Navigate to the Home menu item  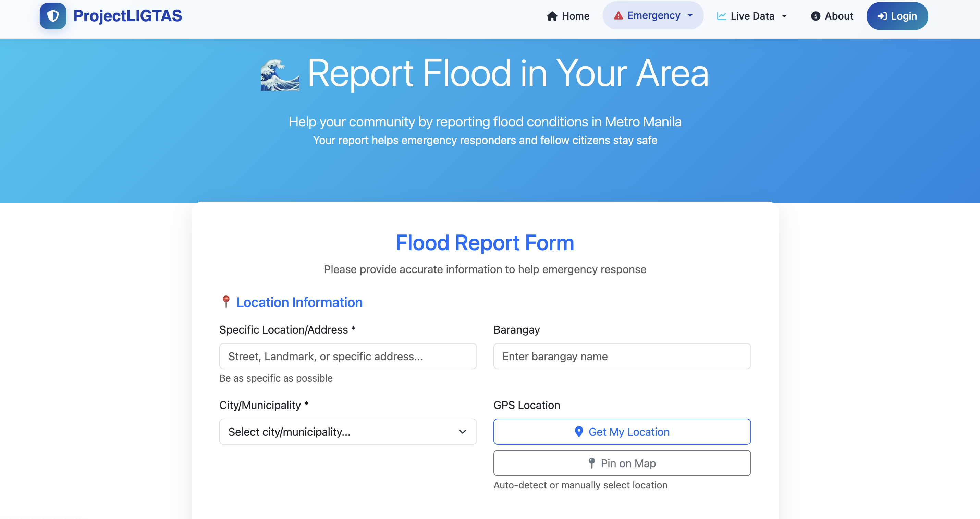[x=568, y=16]
